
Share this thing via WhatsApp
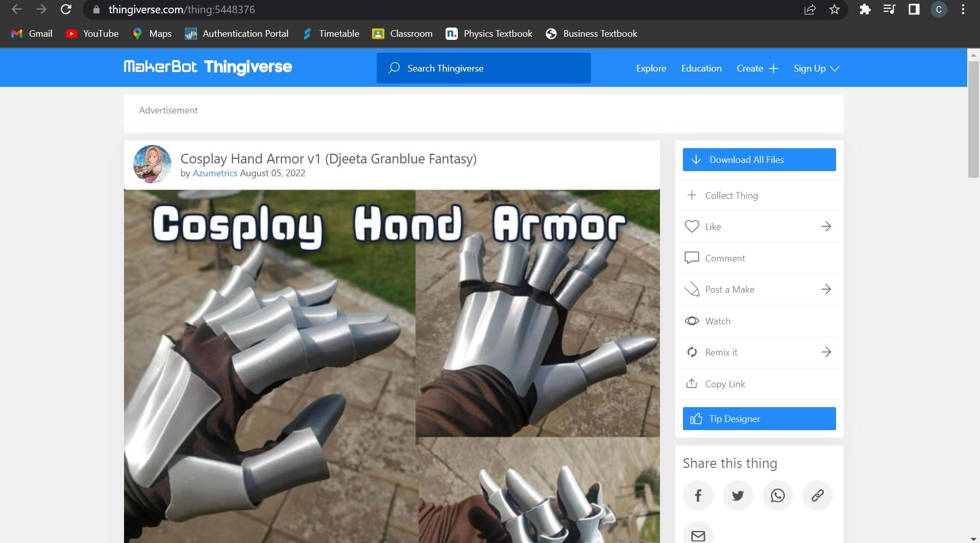pyautogui.click(x=777, y=495)
